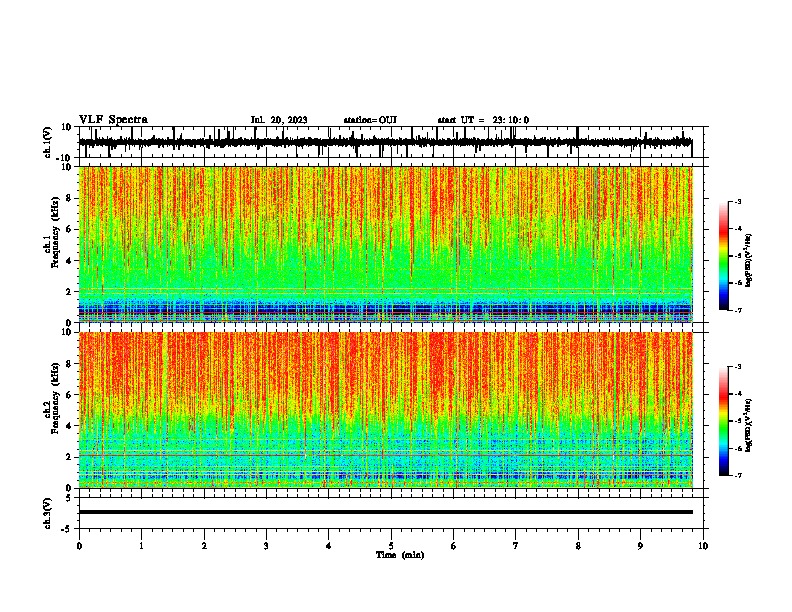Click the time-axis tick label "5"
This screenshot has height=612, width=792.
[391, 546]
